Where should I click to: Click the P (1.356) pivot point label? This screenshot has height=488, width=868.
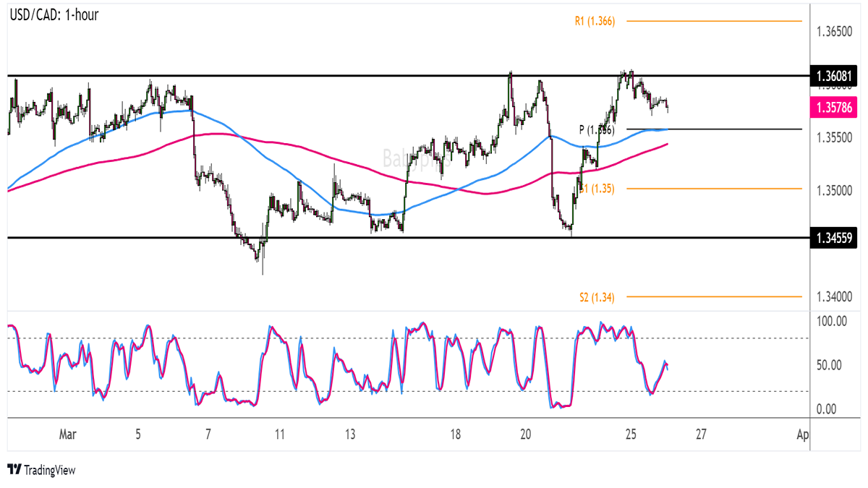pos(596,129)
